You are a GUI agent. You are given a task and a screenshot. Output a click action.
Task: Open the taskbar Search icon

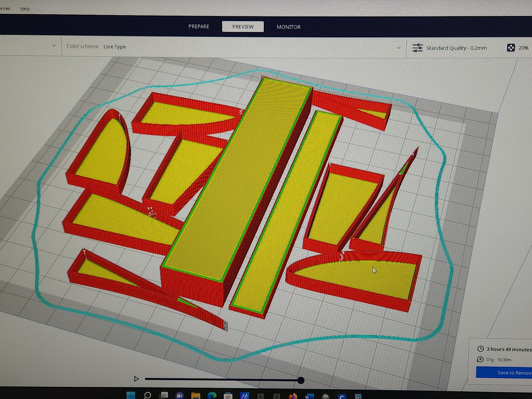tap(148, 395)
